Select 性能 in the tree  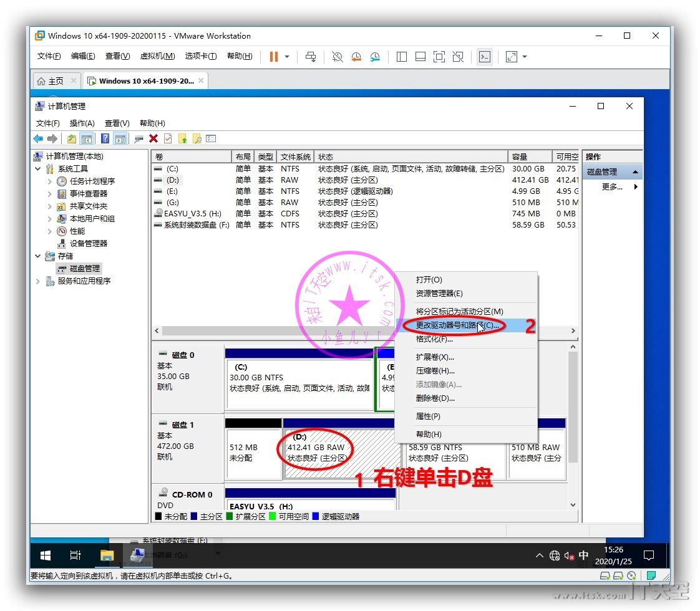[x=77, y=231]
